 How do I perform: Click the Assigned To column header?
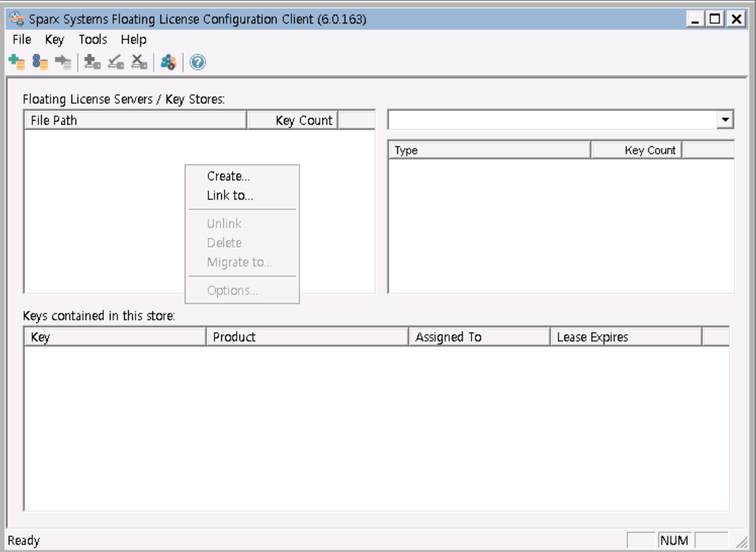479,337
